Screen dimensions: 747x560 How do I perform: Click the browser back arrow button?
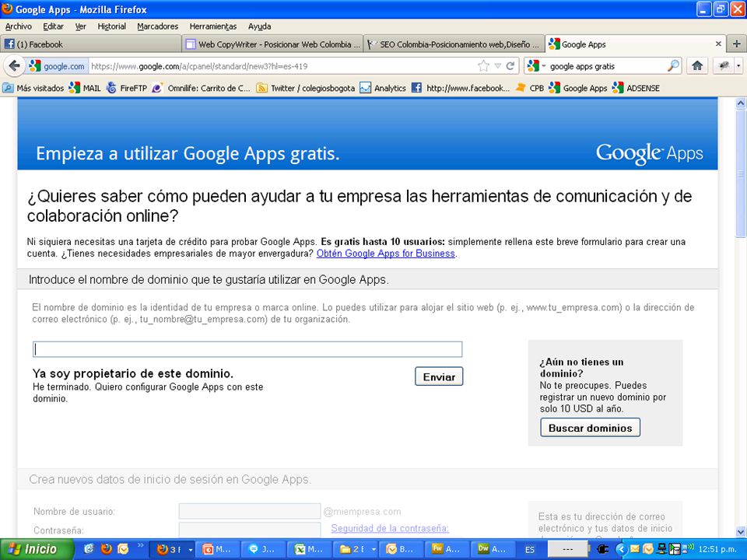pos(14,65)
